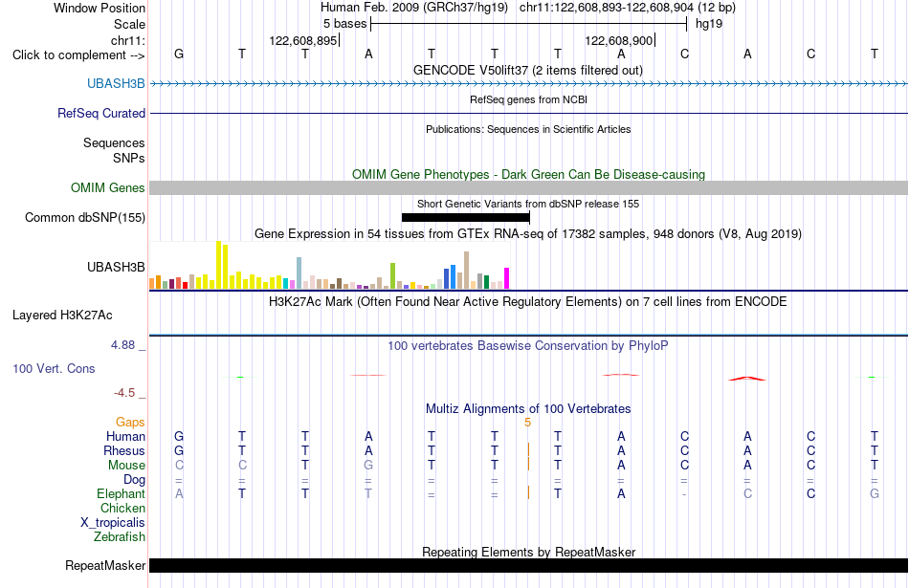Image resolution: width=909 pixels, height=588 pixels.
Task: Click the '100 Vert. Cons' track label
Action: point(54,368)
